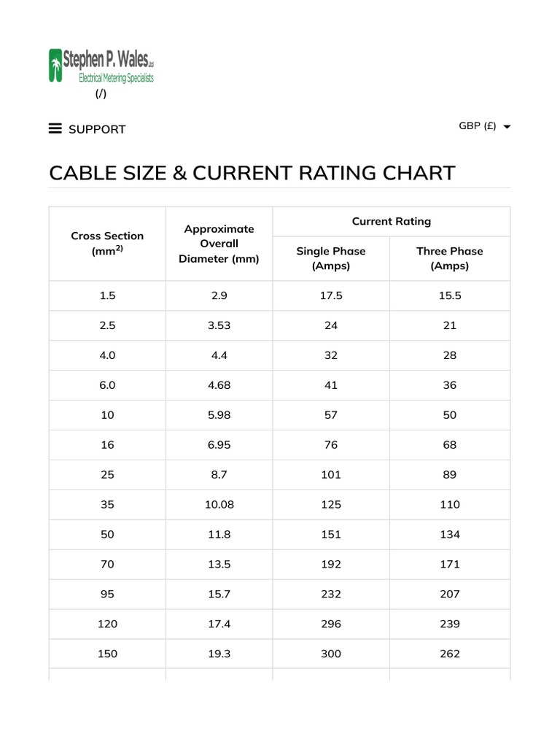Viewport: 560px width, 747px height.
Task: Click the Three Phase (Amps) column header
Action: pyautogui.click(x=449, y=258)
